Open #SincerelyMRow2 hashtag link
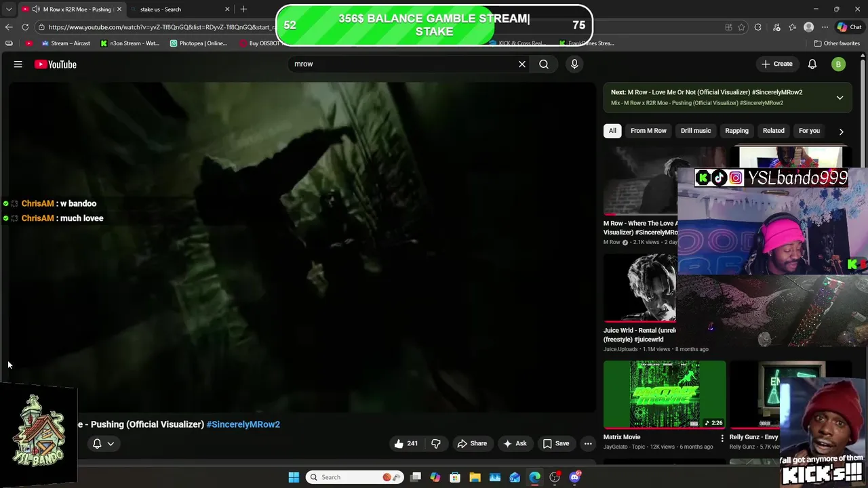 coord(243,424)
